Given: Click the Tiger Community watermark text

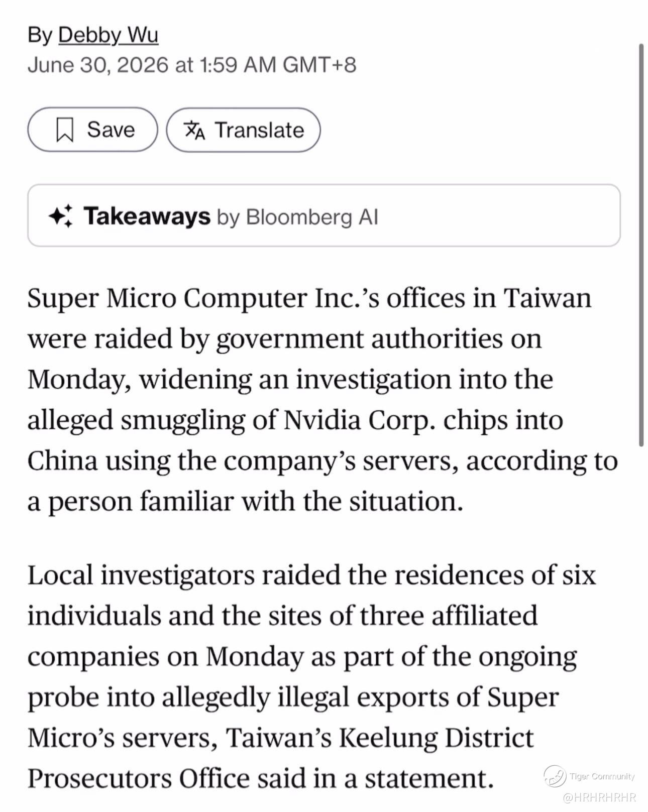Looking at the screenshot, I should pyautogui.click(x=602, y=777).
